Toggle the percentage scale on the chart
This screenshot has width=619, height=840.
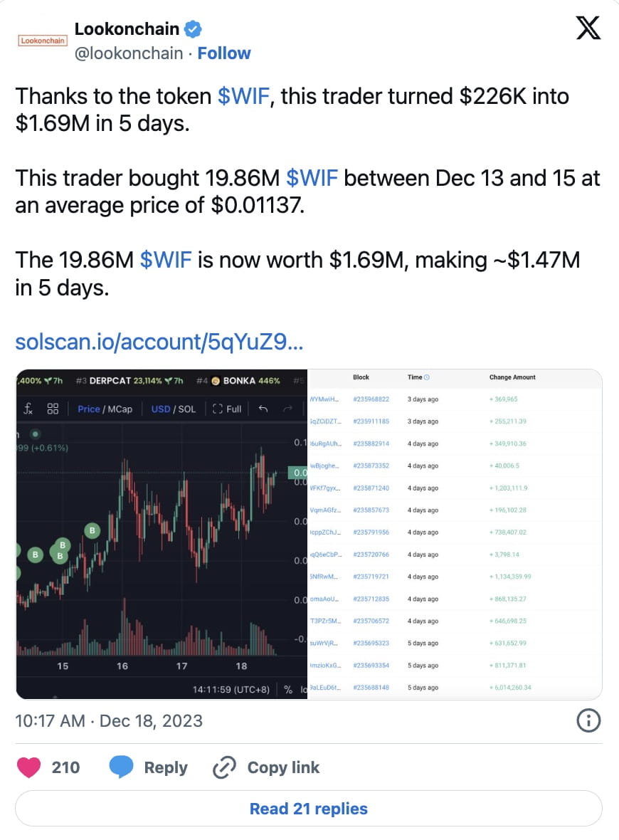[288, 689]
